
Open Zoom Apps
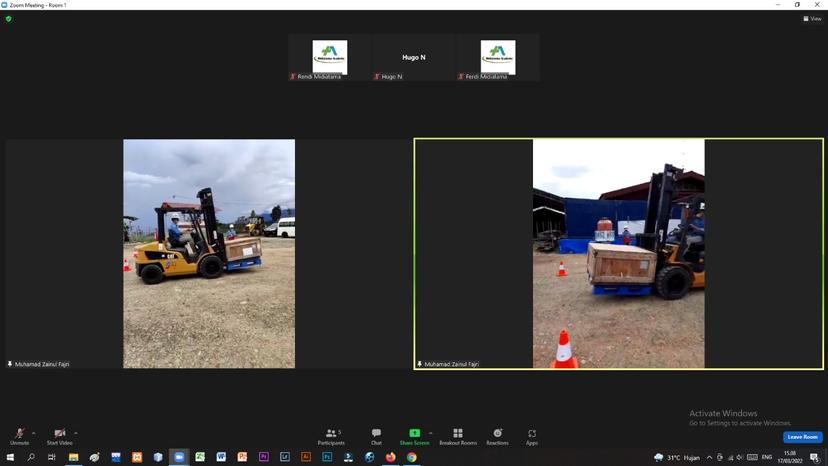pos(532,436)
